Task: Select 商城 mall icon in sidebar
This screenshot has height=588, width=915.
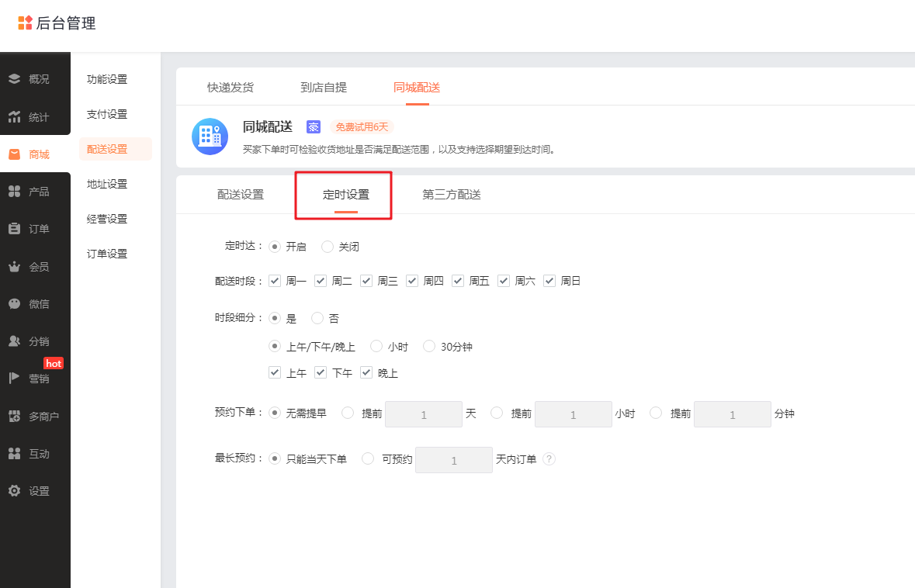Action: [15, 154]
